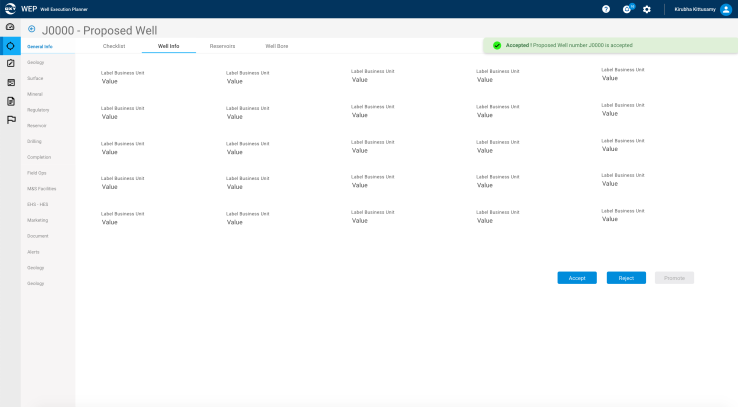Screen dimensions: 738x407
Task: Open the Completion section
Action: [x=39, y=157]
